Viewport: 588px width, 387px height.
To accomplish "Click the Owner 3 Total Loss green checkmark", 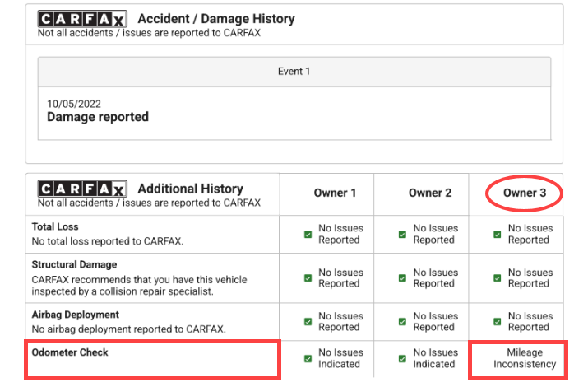I will [498, 234].
